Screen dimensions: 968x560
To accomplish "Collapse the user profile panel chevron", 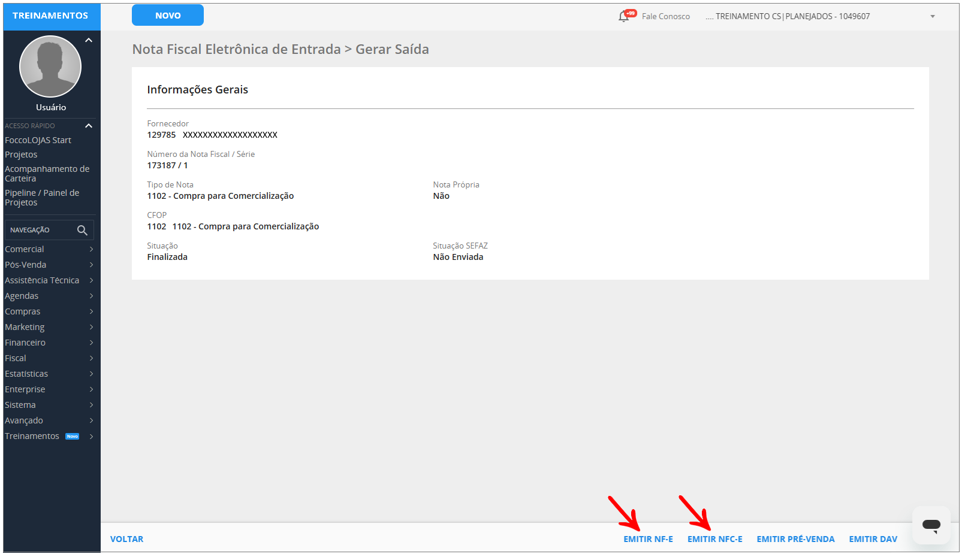I will pyautogui.click(x=89, y=40).
